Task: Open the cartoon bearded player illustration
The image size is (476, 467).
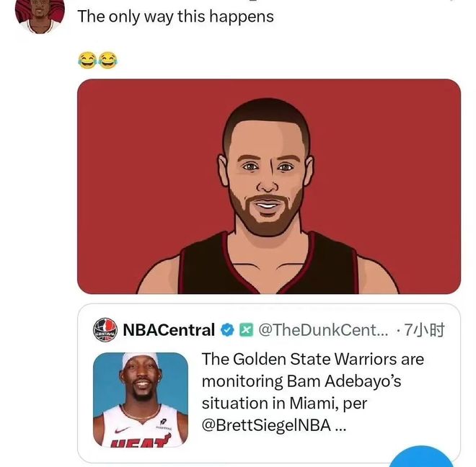Action: click(268, 187)
